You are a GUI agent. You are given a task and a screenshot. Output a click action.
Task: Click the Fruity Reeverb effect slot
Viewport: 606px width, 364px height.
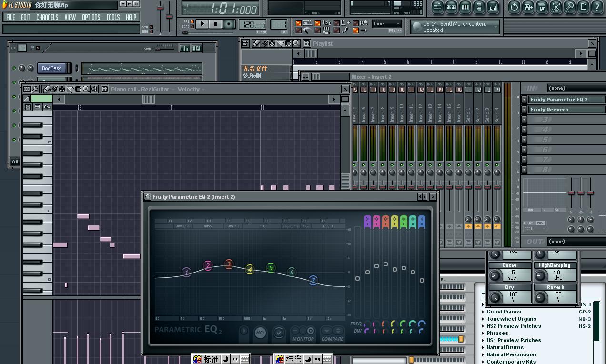point(562,110)
